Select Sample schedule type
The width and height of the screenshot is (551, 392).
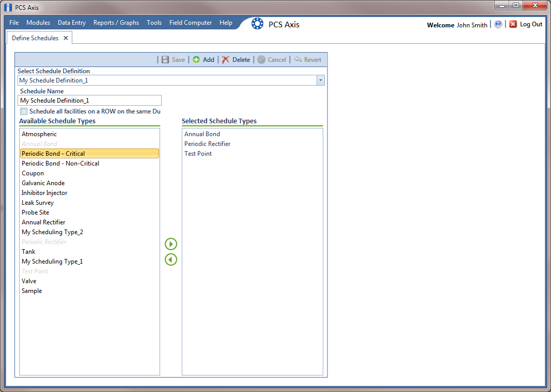coord(90,291)
